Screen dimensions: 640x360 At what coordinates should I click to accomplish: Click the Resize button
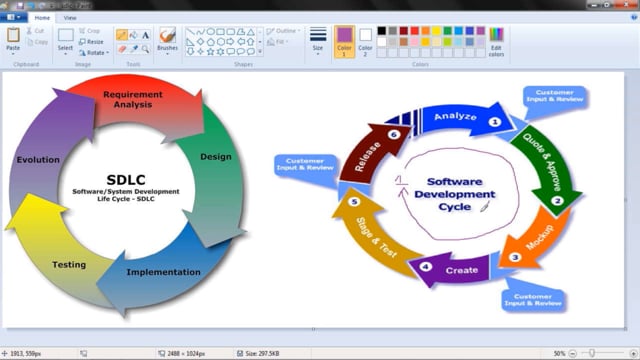tap(91, 42)
